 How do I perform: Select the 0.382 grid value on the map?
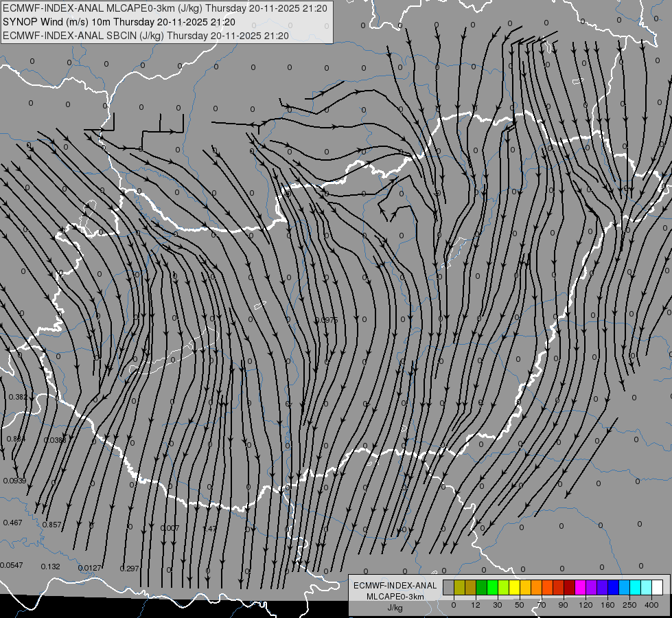[x=18, y=397]
